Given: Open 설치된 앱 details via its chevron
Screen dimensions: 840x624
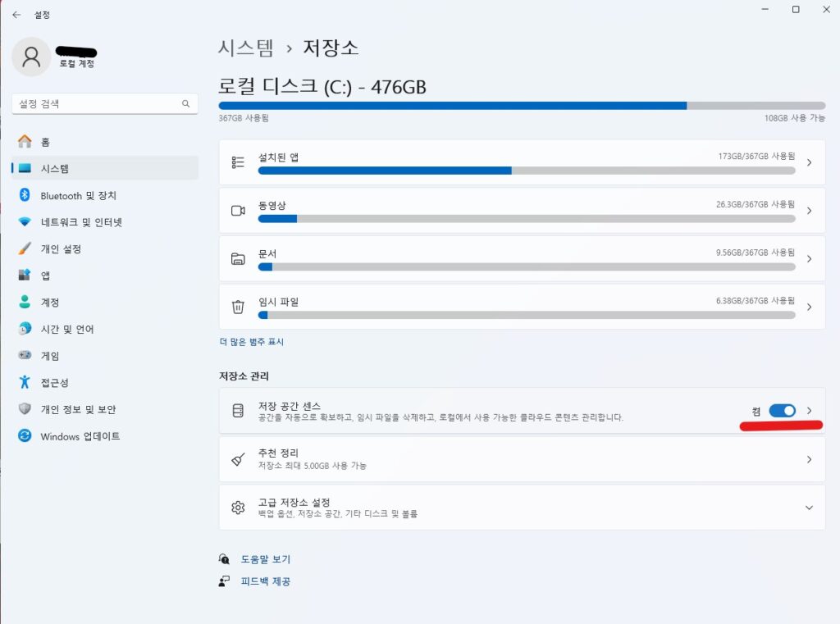Looking at the screenshot, I should point(809,162).
